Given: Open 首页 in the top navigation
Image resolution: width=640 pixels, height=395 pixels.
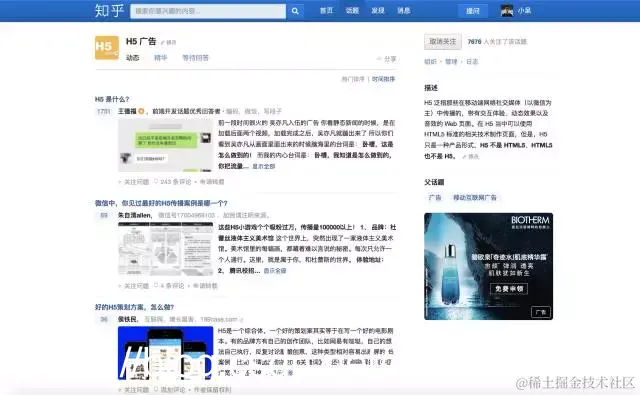Looking at the screenshot, I should point(326,11).
